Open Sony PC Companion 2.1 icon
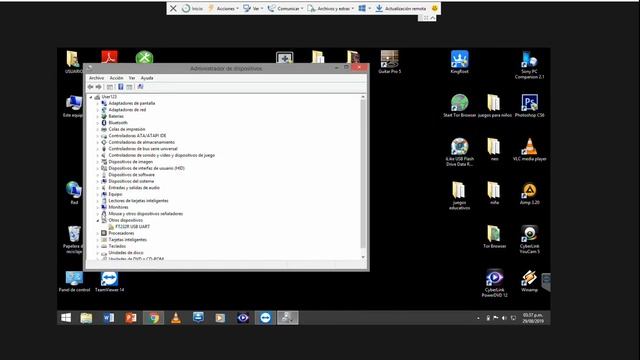The image size is (640, 360). pos(529,64)
